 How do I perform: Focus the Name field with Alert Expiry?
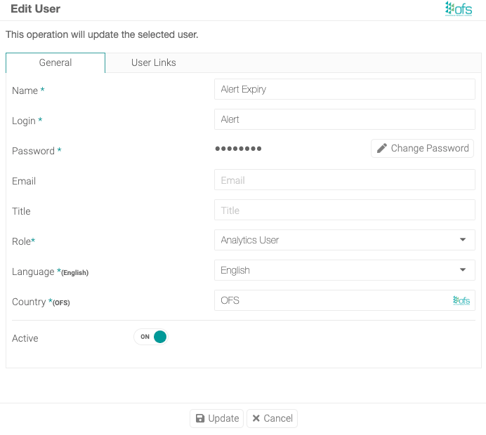click(x=345, y=89)
